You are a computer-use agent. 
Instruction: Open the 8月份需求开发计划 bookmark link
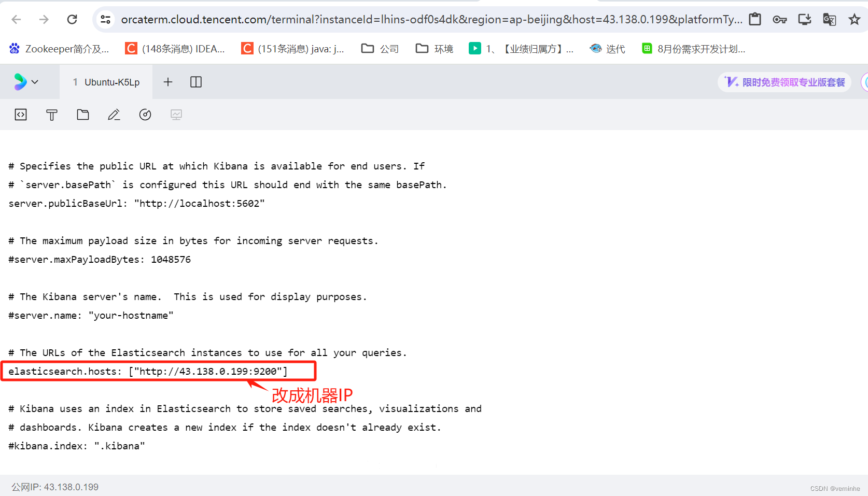click(x=692, y=48)
